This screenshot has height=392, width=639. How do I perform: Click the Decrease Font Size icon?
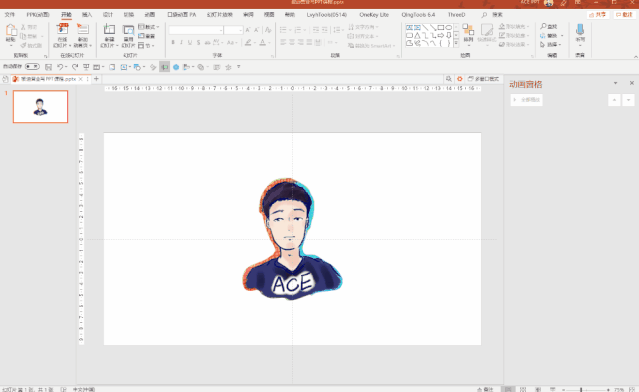(256, 30)
